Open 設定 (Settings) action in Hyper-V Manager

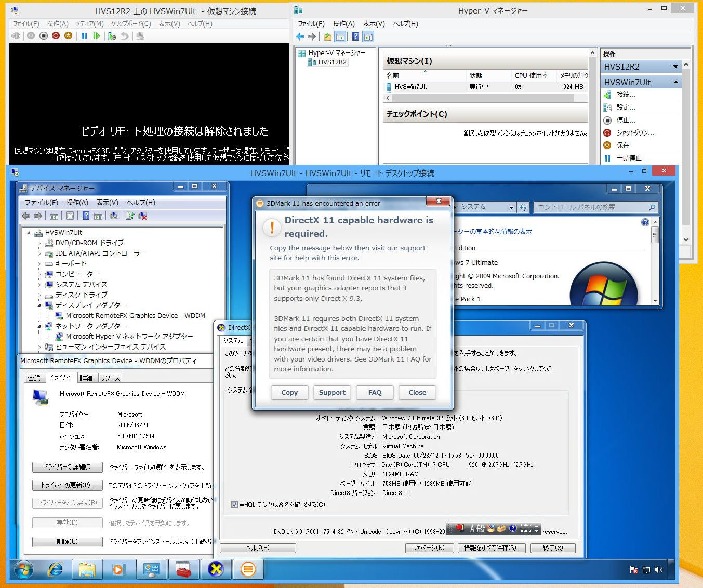626,108
